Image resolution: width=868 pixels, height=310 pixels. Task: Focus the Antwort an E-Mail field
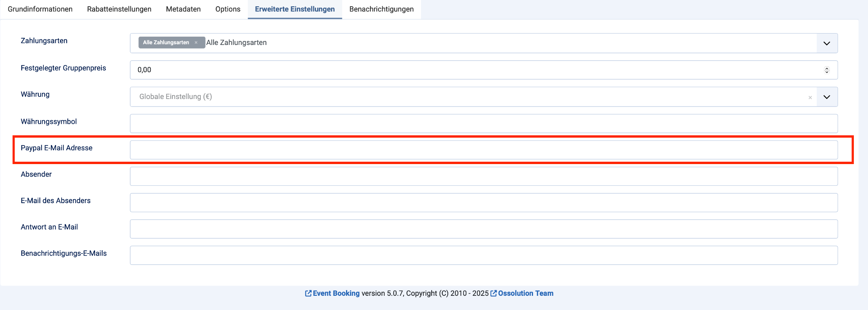(484, 229)
